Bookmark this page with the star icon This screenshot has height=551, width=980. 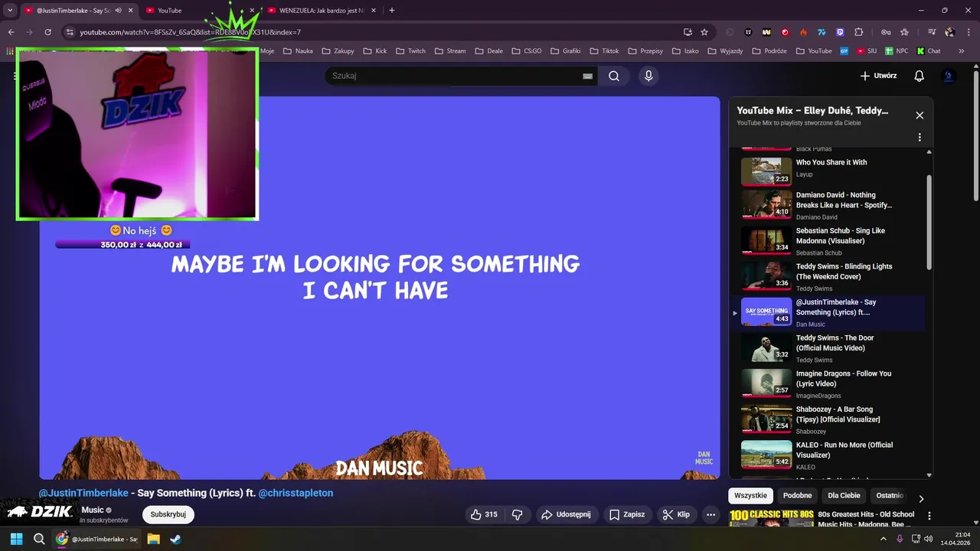tap(704, 32)
